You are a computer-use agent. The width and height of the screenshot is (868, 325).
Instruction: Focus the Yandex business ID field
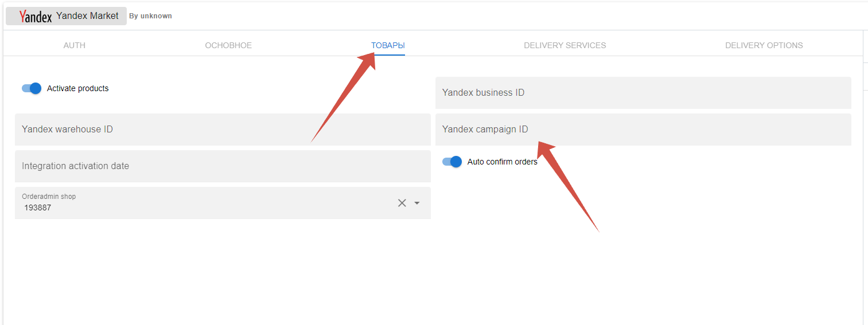[x=643, y=93]
